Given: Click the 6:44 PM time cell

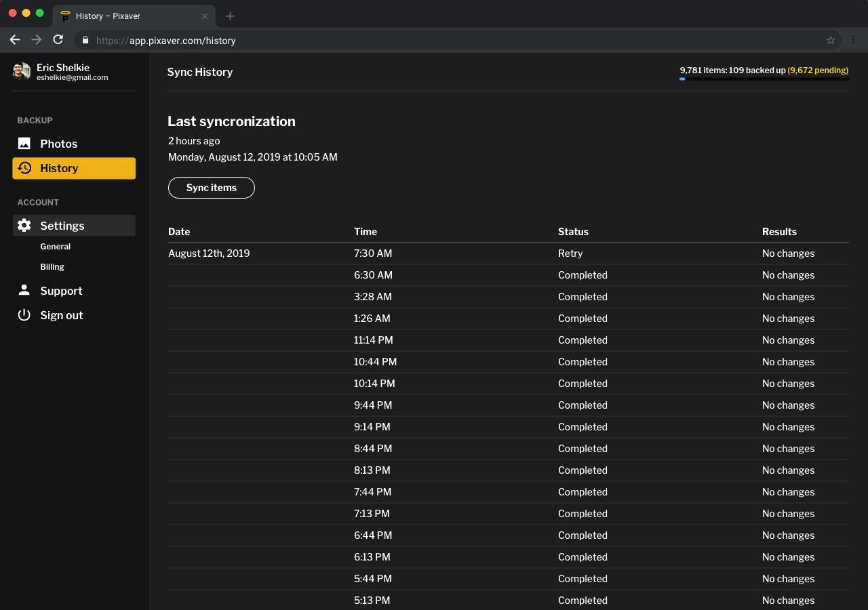Looking at the screenshot, I should 373,535.
